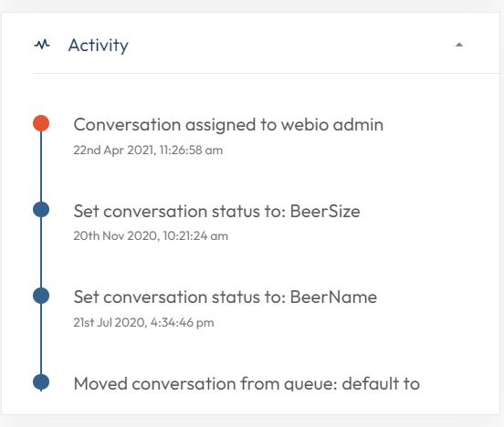Image resolution: width=504 pixels, height=427 pixels.
Task: Click the timeline line between BeerSize and BeerName dots
Action: (x=41, y=253)
